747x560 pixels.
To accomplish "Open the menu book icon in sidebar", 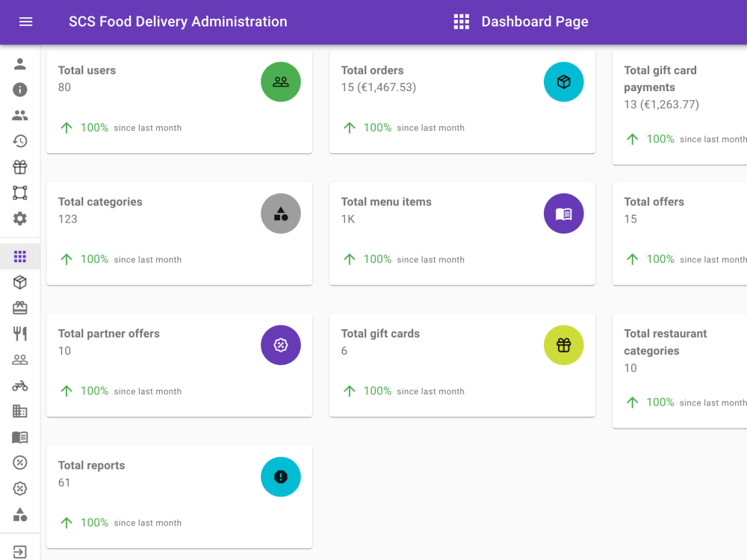I will (x=20, y=437).
